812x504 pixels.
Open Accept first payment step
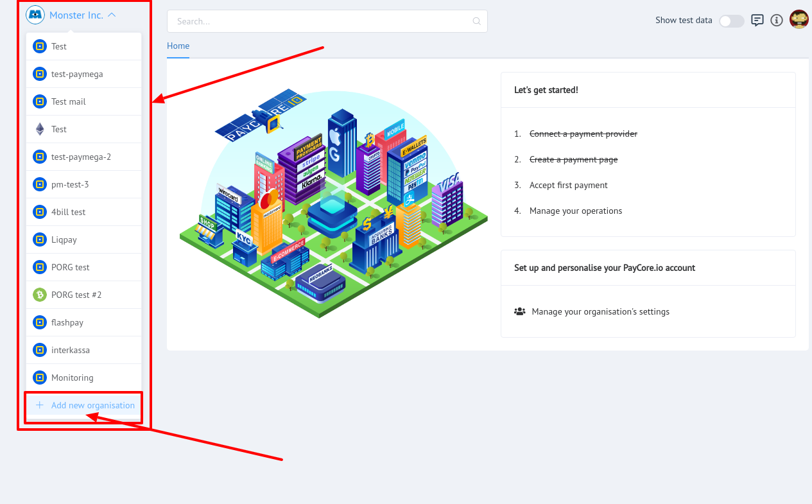(569, 185)
